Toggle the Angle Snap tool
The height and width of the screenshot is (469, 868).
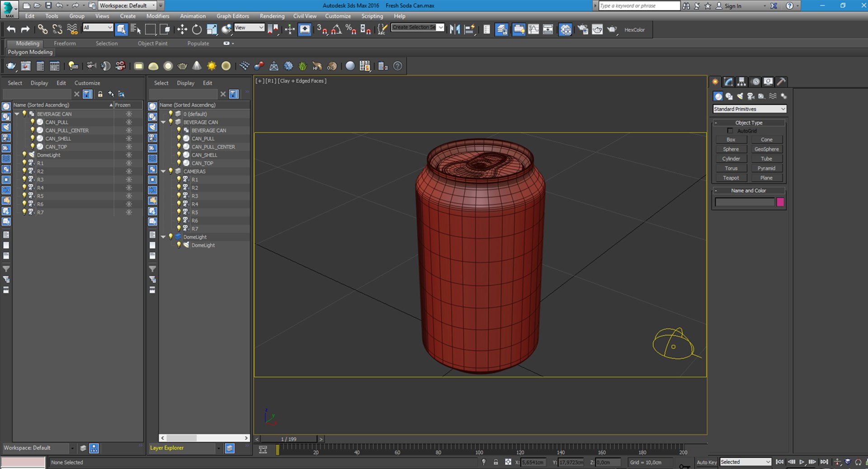click(336, 30)
